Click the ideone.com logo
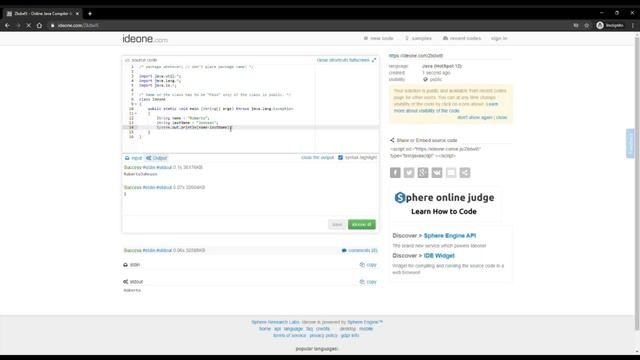This screenshot has height=360, width=640. 145,39
